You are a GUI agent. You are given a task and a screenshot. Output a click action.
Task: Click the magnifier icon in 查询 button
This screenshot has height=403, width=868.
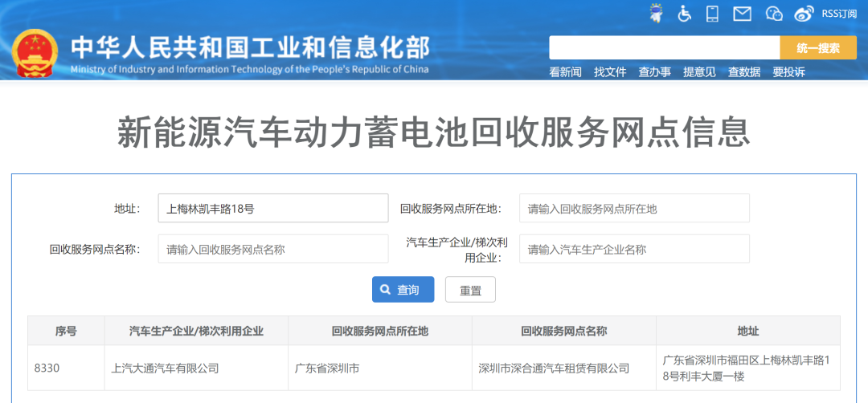[x=385, y=290]
